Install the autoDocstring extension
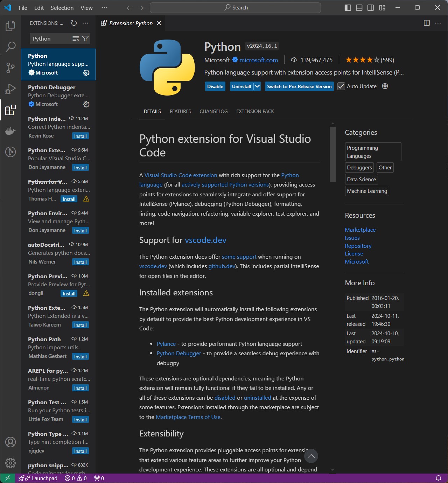 [80, 262]
